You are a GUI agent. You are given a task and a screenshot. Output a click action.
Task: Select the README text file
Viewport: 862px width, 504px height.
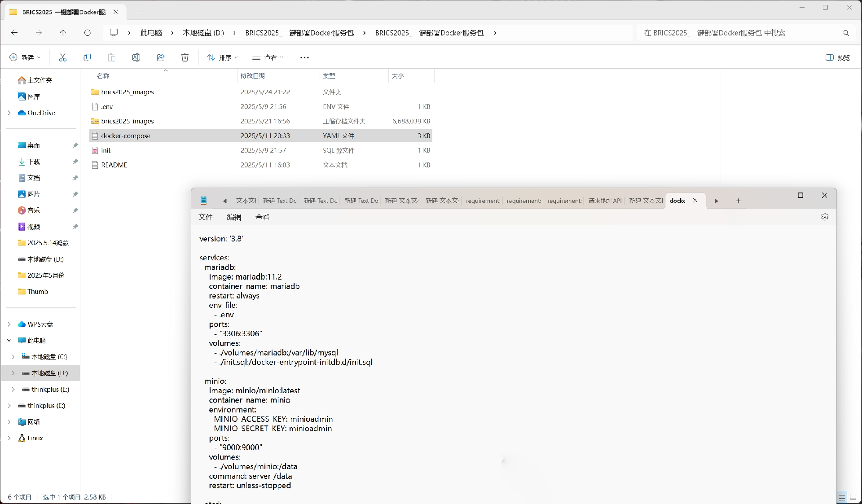(x=114, y=165)
